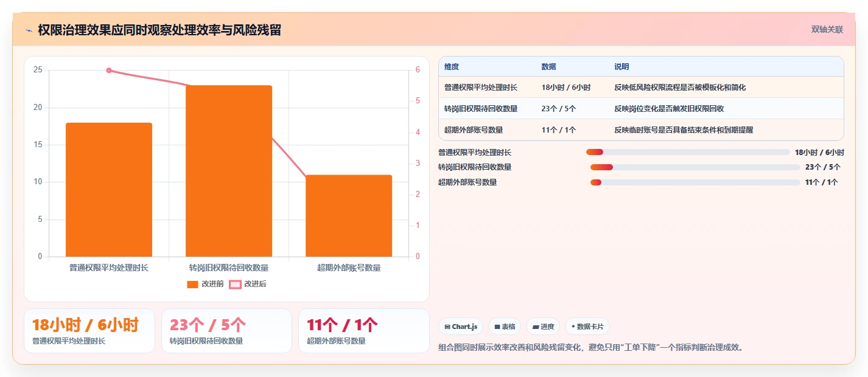Click x-axis label 超期外部账号数量
The height and width of the screenshot is (377, 868).
point(349,268)
